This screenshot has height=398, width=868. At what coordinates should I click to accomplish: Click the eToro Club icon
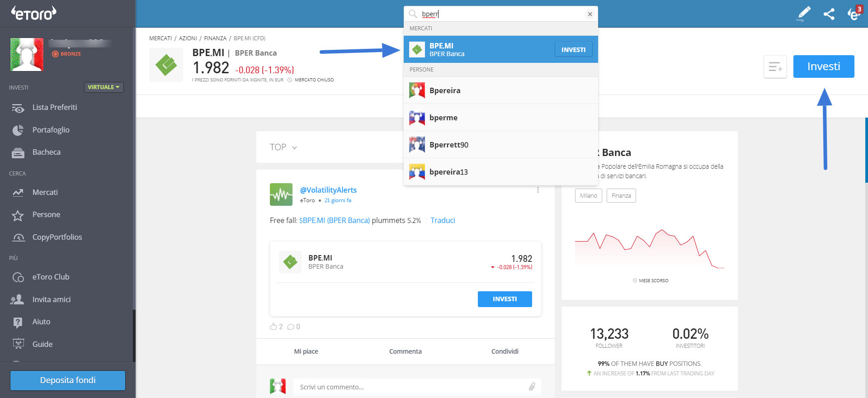click(18, 277)
